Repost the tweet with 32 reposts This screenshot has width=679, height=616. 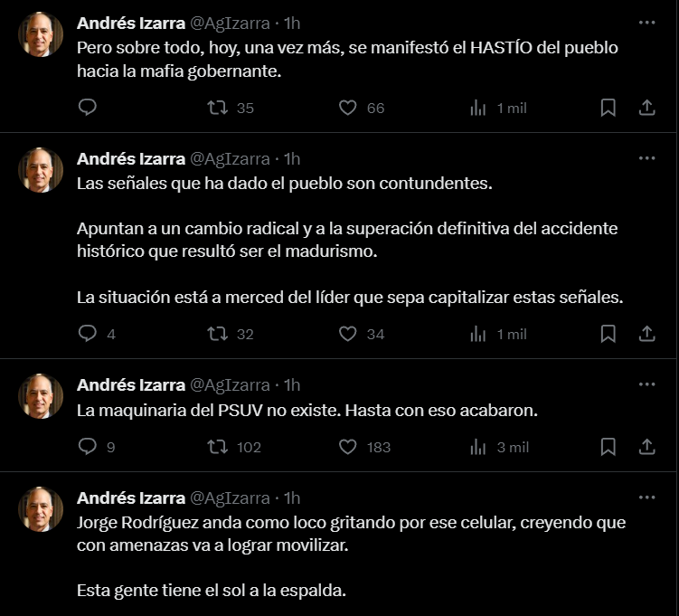pos(217,334)
